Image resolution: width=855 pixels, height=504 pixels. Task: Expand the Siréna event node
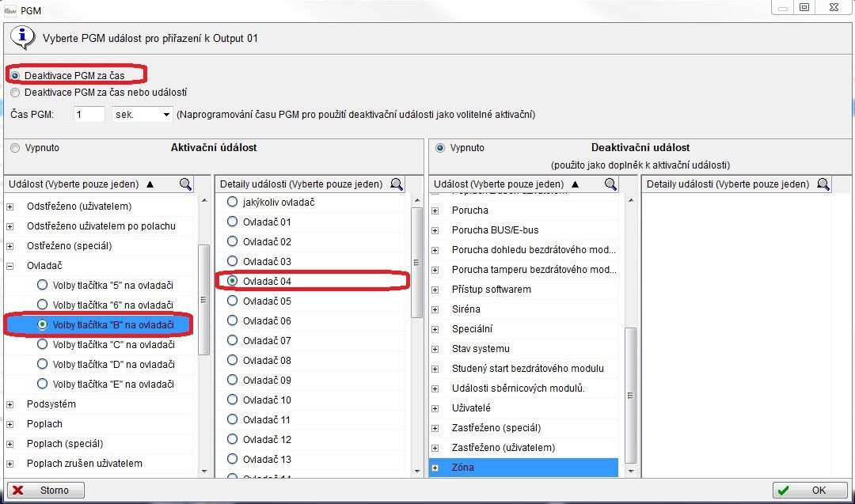pyautogui.click(x=435, y=309)
